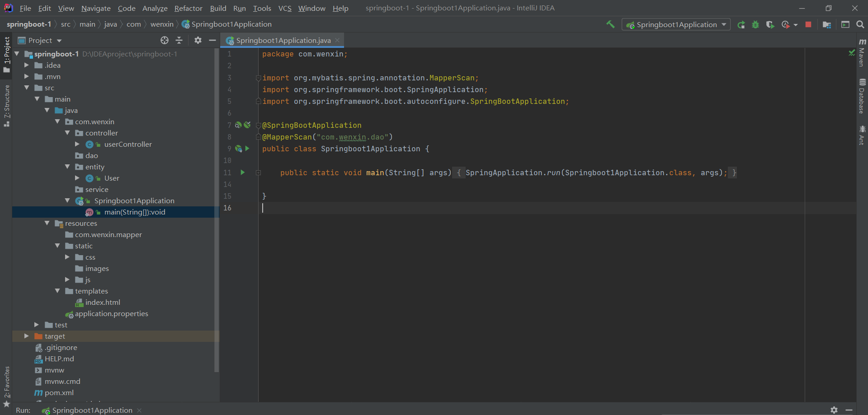This screenshot has height=415, width=868.
Task: Close the Springboot1Application.java editor tab
Action: [x=338, y=40]
